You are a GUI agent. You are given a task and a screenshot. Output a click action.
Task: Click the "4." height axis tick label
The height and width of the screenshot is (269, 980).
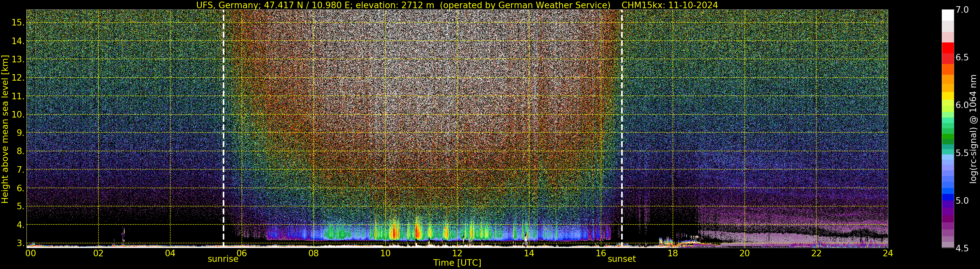click(20, 225)
